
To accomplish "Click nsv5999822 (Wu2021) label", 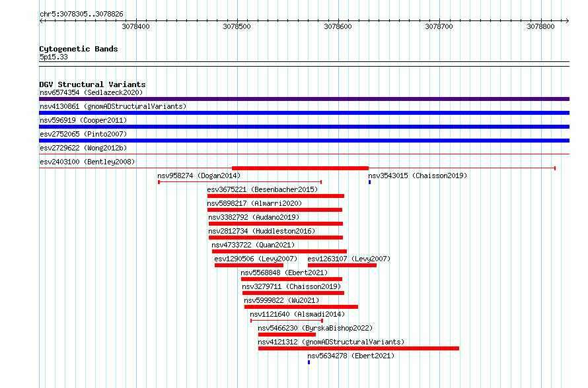I will pyautogui.click(x=281, y=300).
